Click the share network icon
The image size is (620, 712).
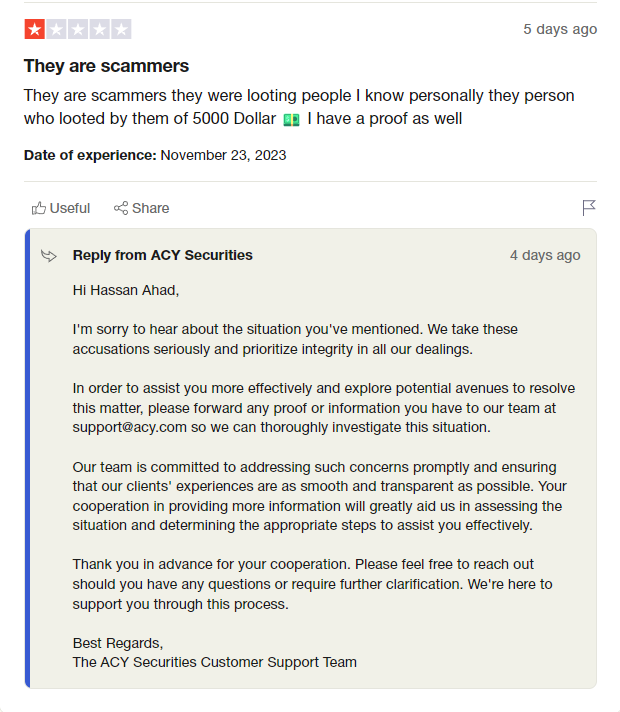[121, 208]
